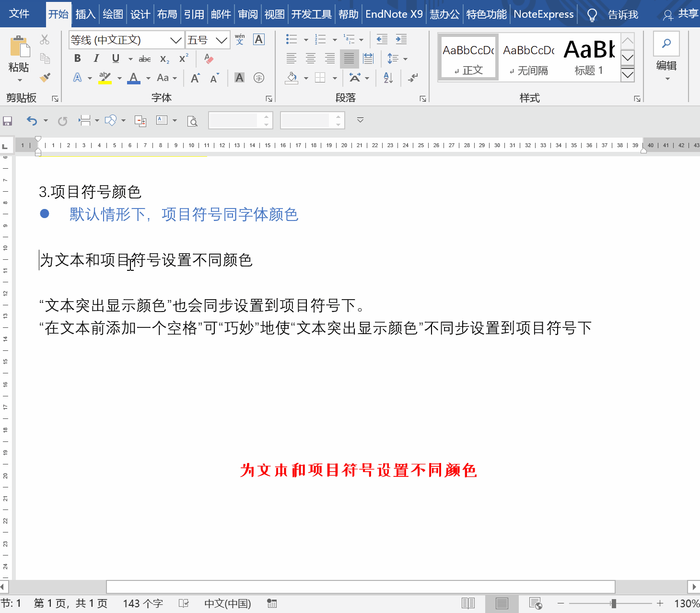
Task: Open the 文件 menu
Action: point(19,14)
